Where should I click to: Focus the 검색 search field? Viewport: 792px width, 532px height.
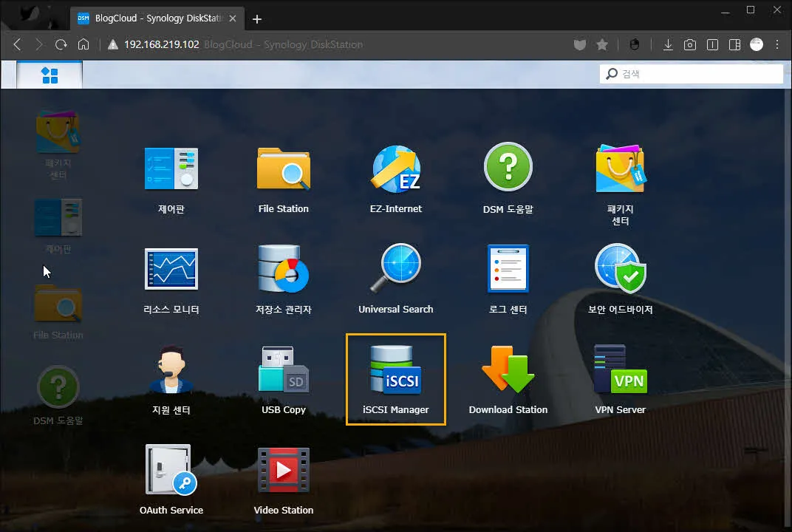point(691,74)
